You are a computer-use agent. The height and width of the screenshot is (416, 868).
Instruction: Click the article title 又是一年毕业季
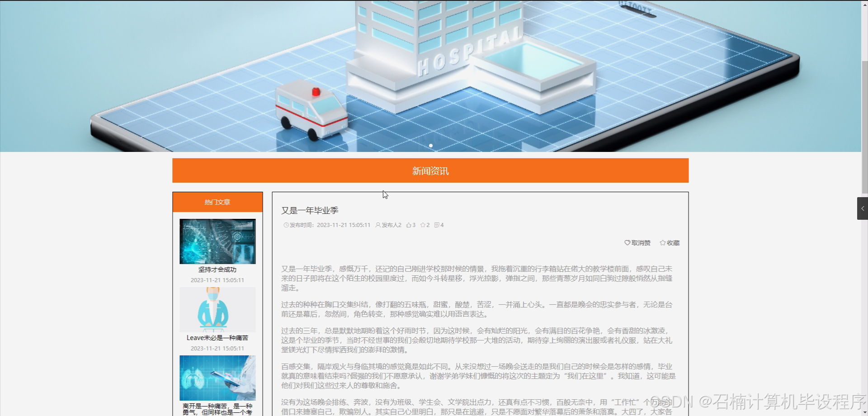310,210
